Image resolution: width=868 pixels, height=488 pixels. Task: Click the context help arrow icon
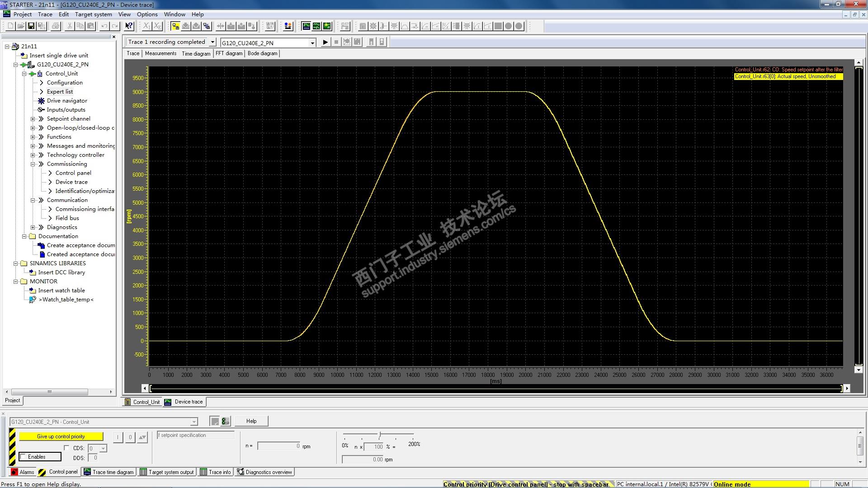click(x=129, y=26)
